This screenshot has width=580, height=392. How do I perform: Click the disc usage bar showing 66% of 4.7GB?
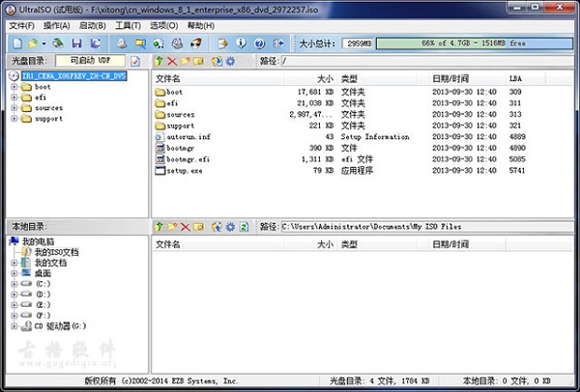(474, 43)
